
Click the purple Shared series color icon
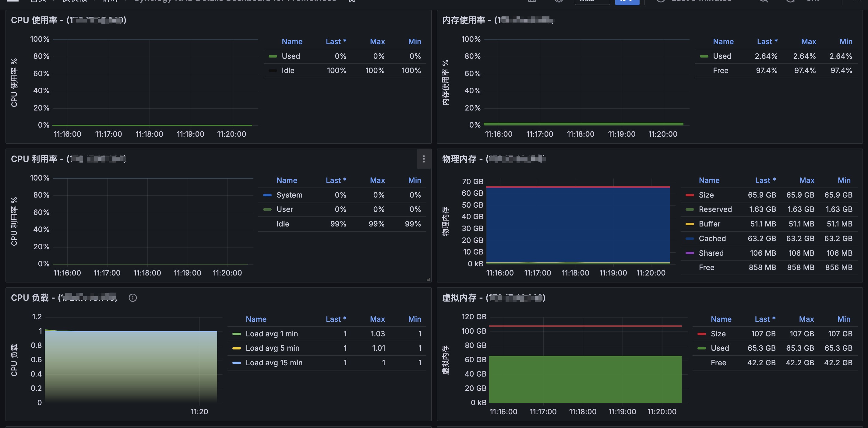point(690,253)
